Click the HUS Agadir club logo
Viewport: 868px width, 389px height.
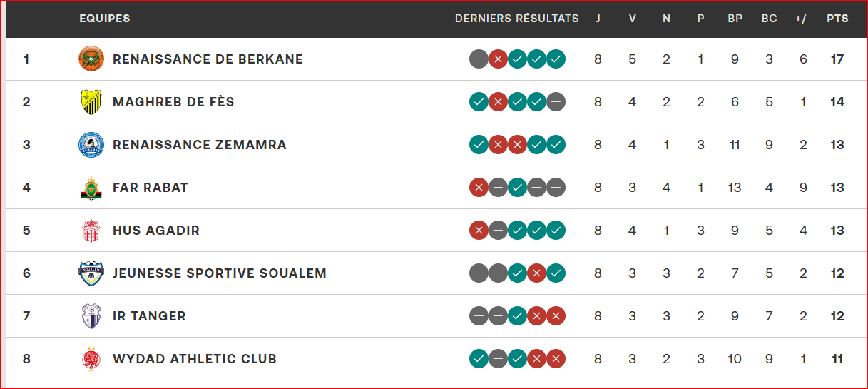point(91,231)
